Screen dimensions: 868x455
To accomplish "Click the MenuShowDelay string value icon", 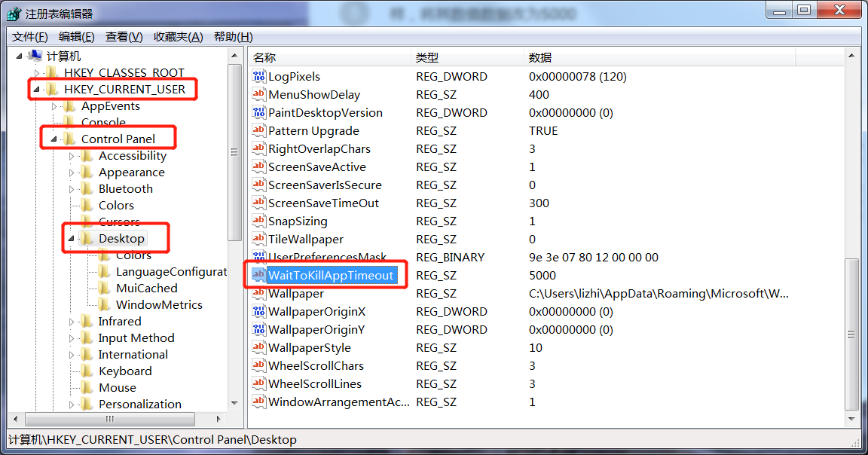I will (x=258, y=95).
